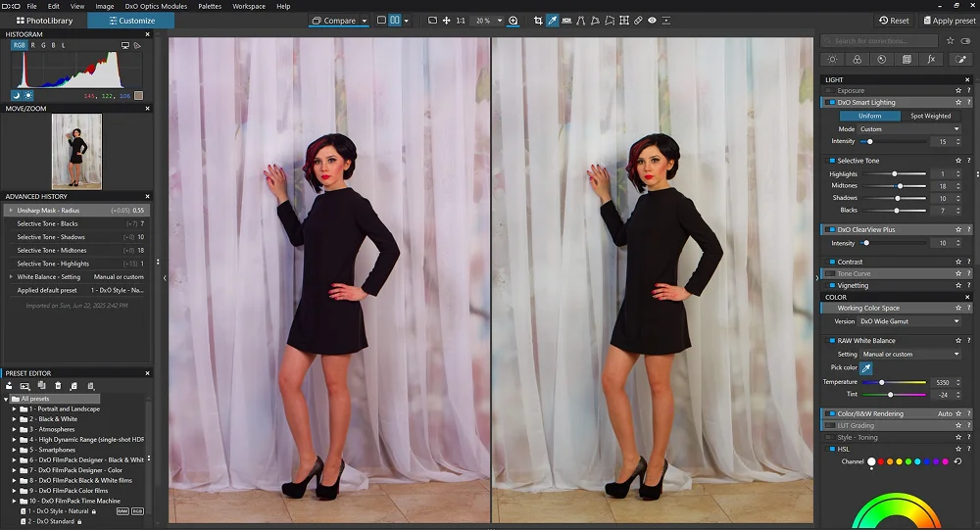Image resolution: width=980 pixels, height=530 pixels.
Task: Set zoom to 1:1
Action: click(461, 21)
